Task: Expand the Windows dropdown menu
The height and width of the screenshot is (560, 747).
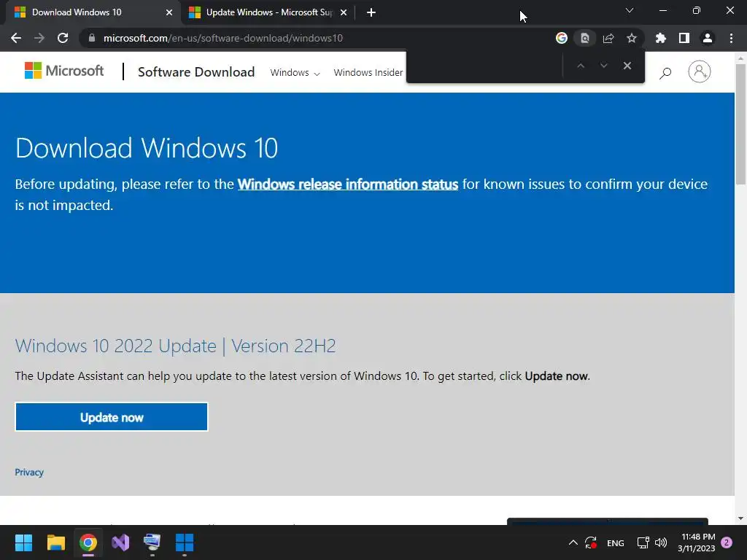Action: click(295, 72)
